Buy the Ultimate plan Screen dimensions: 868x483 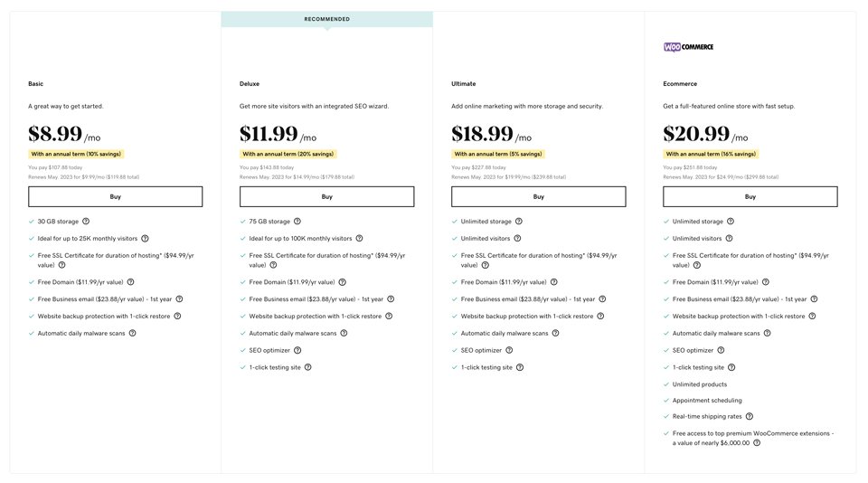pyautogui.click(x=539, y=196)
